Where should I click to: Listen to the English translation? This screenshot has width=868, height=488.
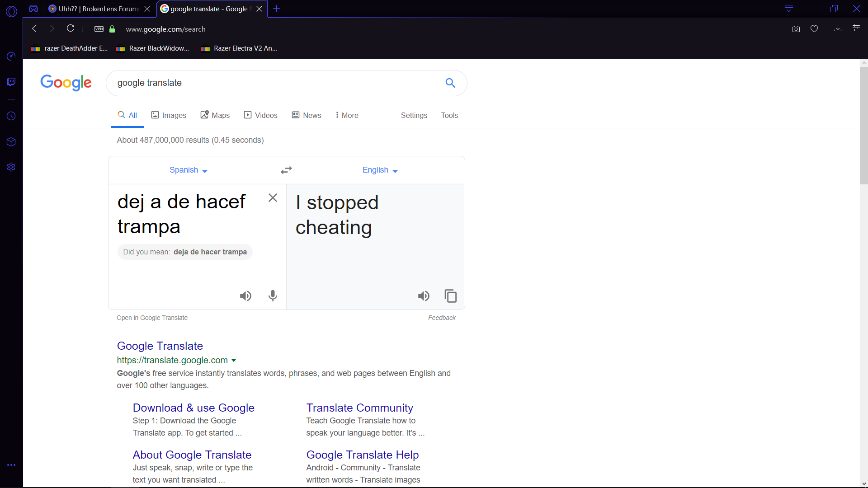pos(424,296)
